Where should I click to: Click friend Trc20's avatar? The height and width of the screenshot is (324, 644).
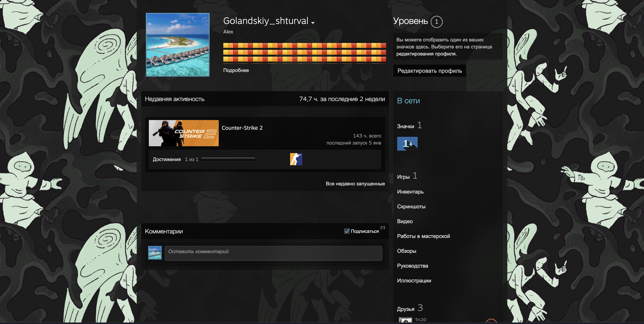coord(405,320)
